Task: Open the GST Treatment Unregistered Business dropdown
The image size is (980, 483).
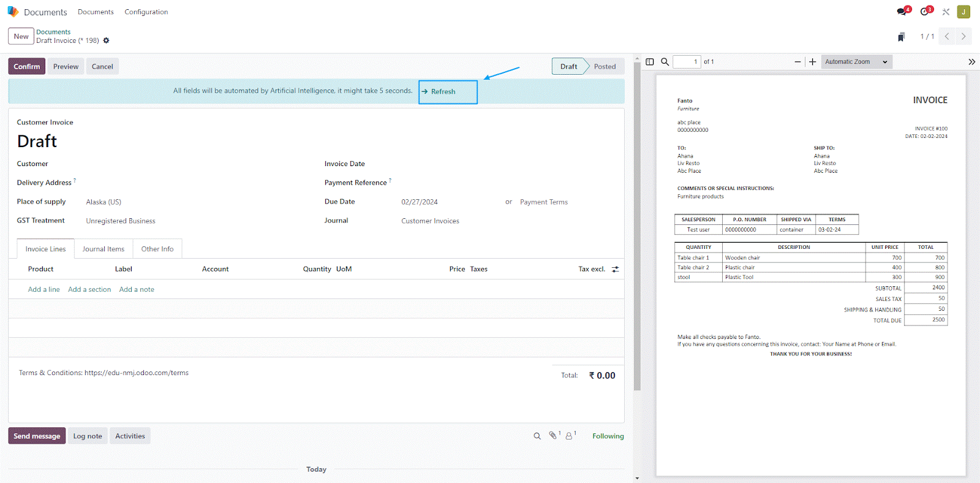Action: click(196, 221)
